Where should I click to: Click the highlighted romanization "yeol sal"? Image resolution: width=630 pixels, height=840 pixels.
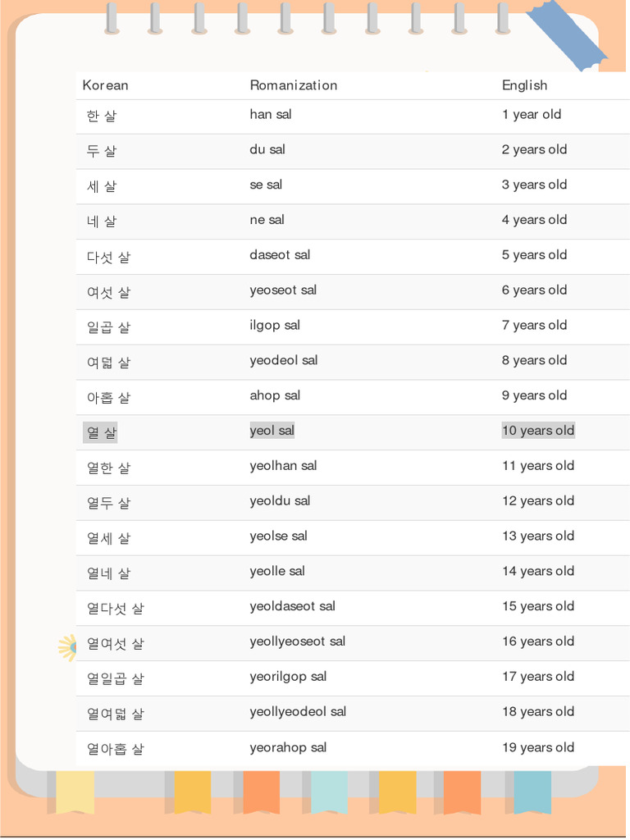[x=272, y=431]
